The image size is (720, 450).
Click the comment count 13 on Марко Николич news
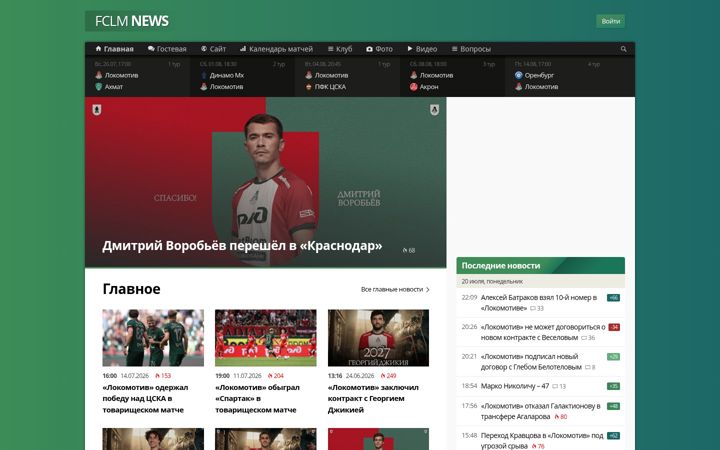(x=559, y=387)
